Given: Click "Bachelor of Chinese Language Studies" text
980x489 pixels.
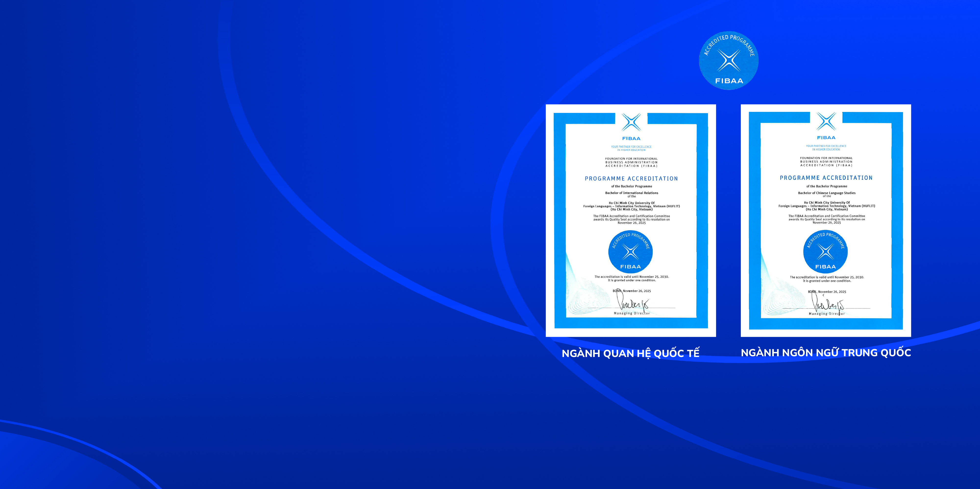Looking at the screenshot, I should [827, 193].
